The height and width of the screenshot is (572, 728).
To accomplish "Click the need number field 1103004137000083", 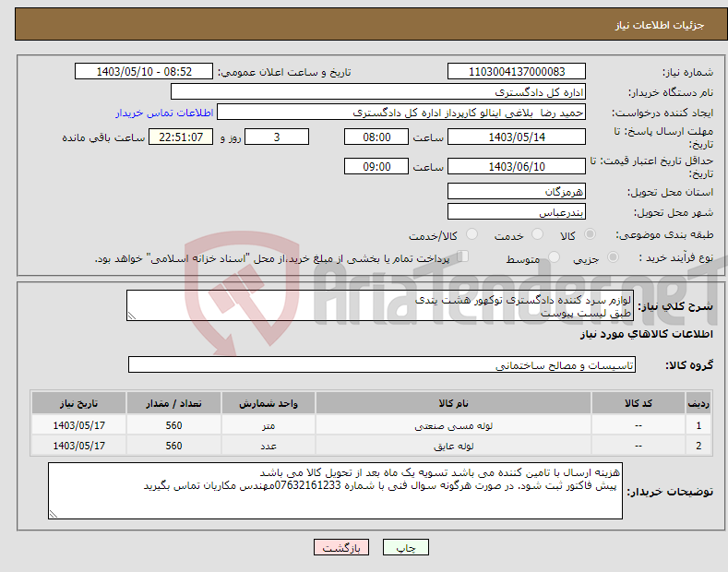I will click(517, 72).
